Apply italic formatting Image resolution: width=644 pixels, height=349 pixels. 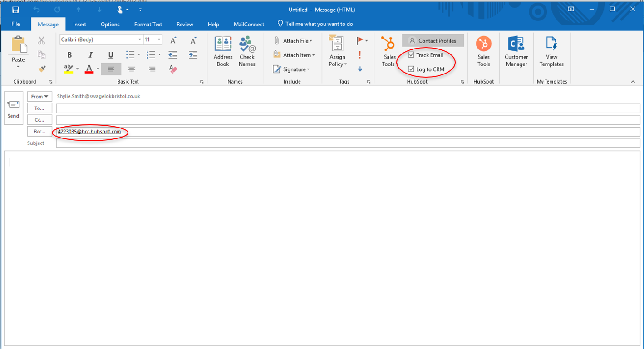click(90, 55)
